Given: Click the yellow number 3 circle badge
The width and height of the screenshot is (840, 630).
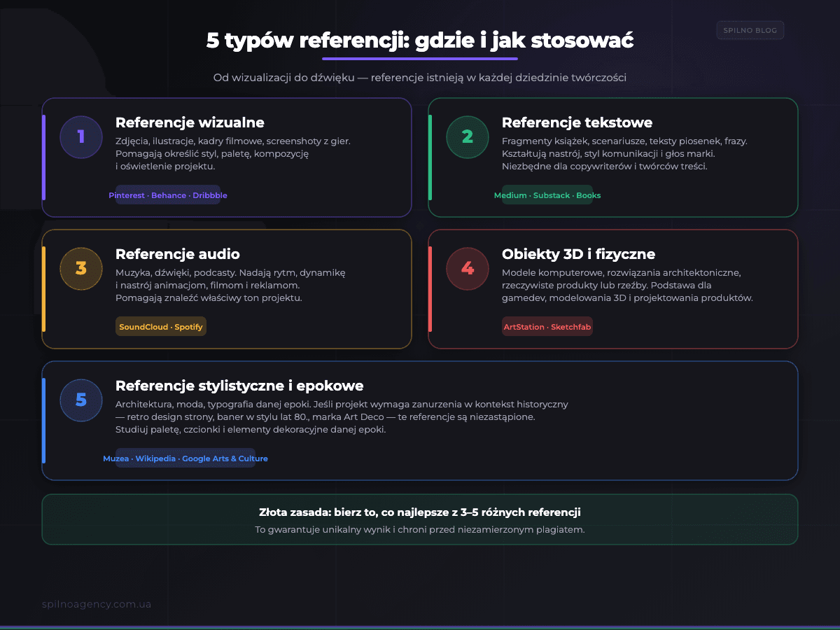Looking at the screenshot, I should point(81,268).
